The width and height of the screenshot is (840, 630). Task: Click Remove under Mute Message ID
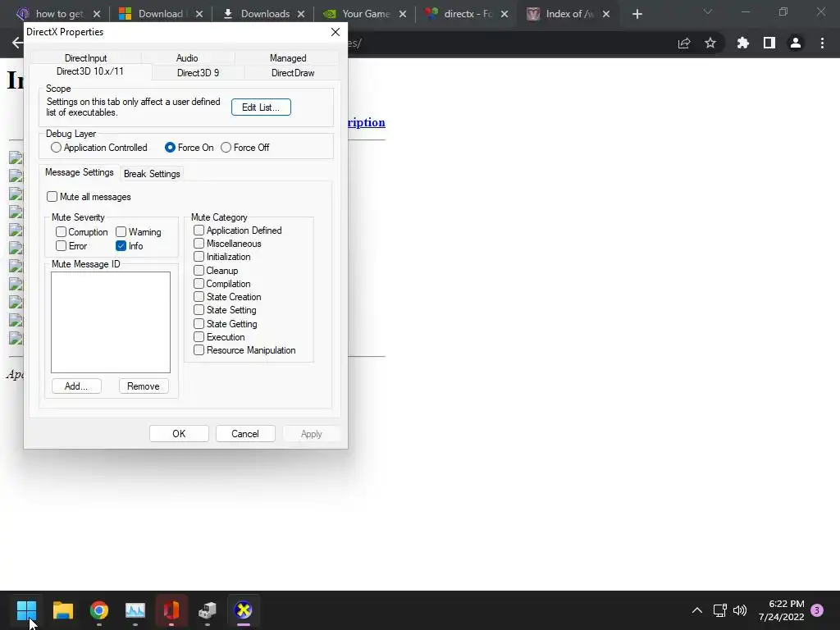(x=143, y=386)
